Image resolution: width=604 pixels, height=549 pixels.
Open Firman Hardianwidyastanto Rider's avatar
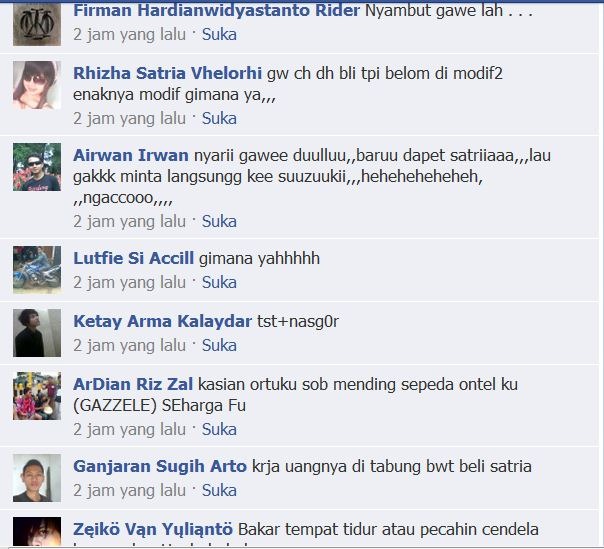(x=37, y=24)
